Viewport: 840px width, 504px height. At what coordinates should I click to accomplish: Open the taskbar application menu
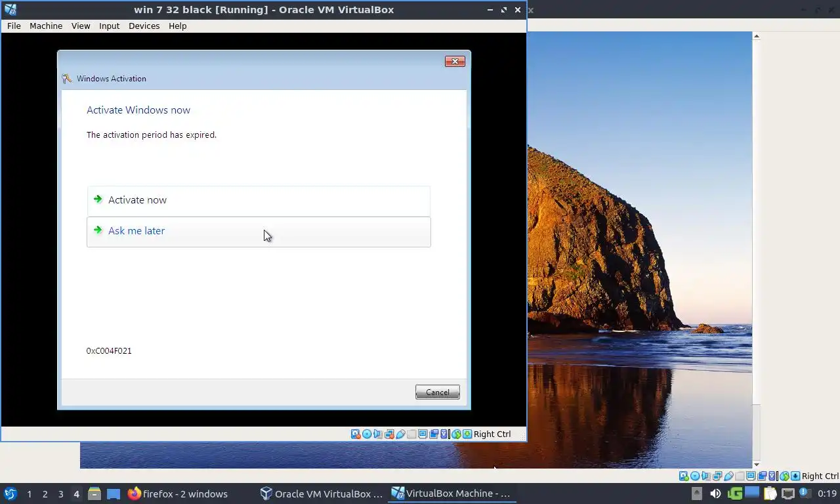point(10,493)
